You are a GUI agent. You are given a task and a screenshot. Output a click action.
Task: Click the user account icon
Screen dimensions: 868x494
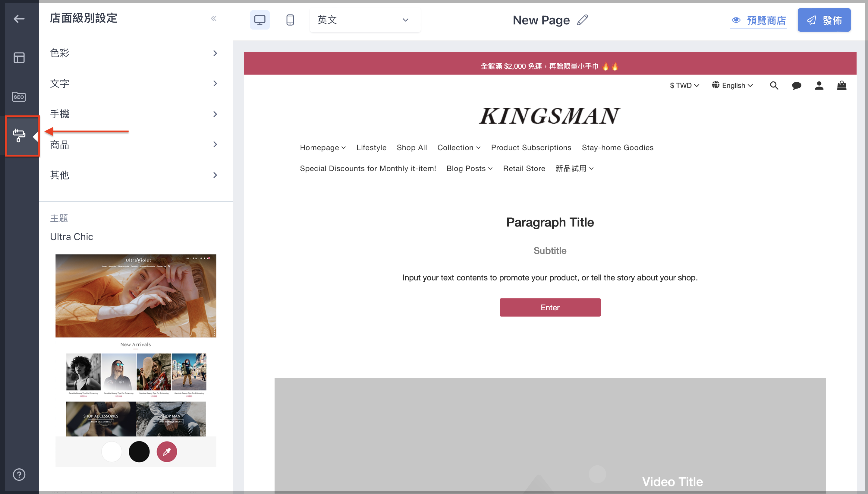point(819,86)
